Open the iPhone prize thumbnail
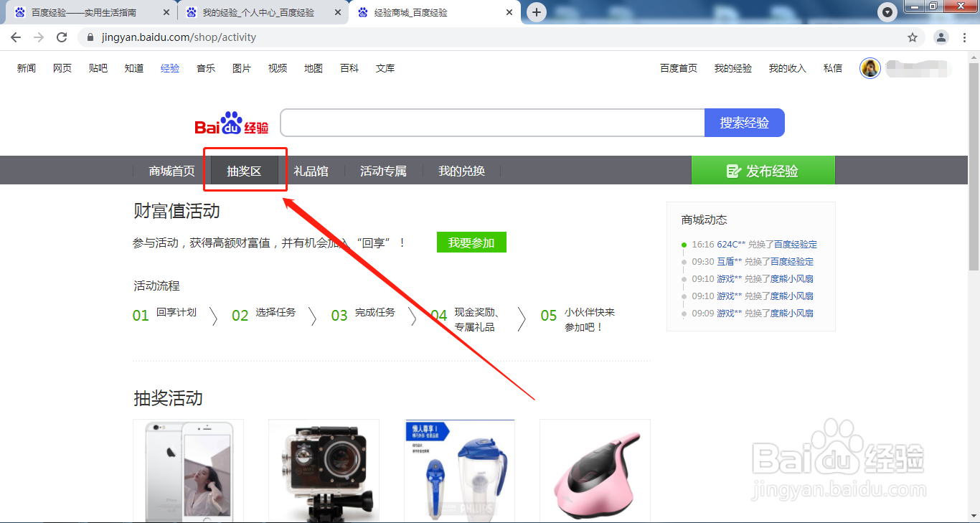This screenshot has width=980, height=523. (x=189, y=471)
